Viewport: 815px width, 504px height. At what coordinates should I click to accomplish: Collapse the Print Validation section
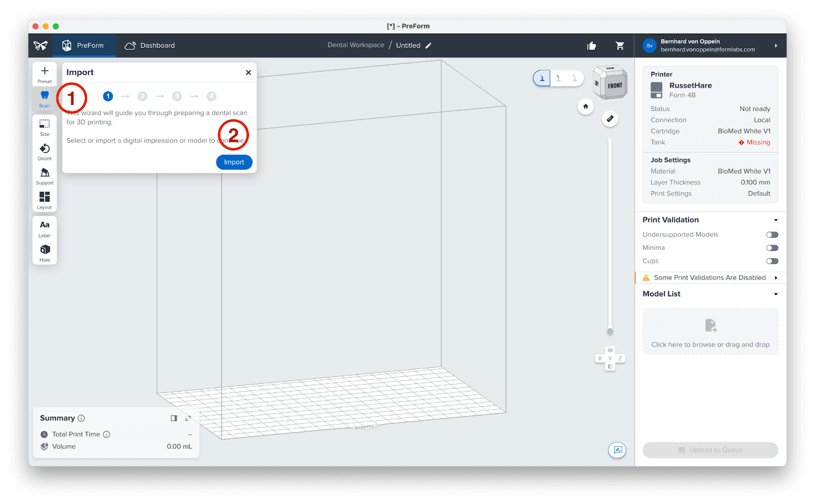[x=776, y=220]
